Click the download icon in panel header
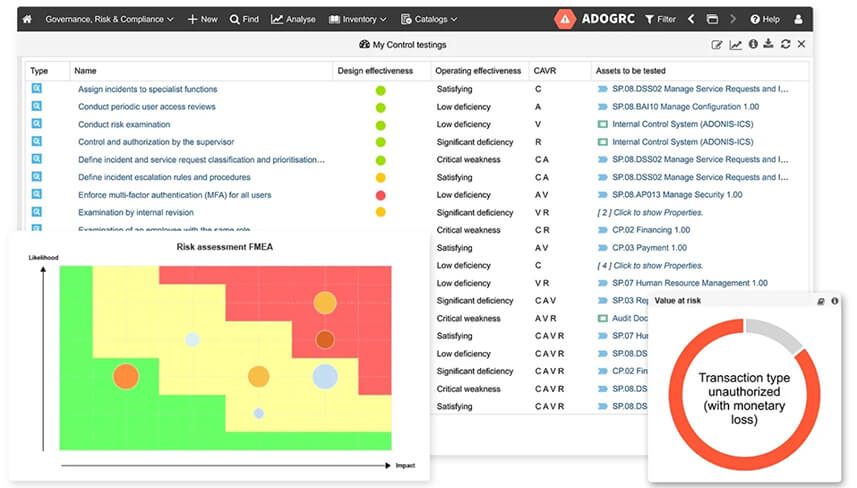This screenshot has width=857, height=488. point(768,45)
